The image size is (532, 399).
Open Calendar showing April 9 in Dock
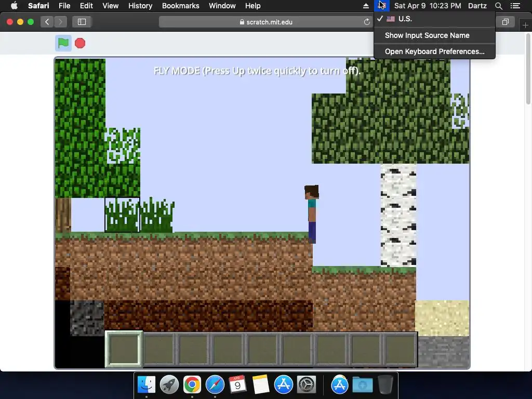coord(237,384)
